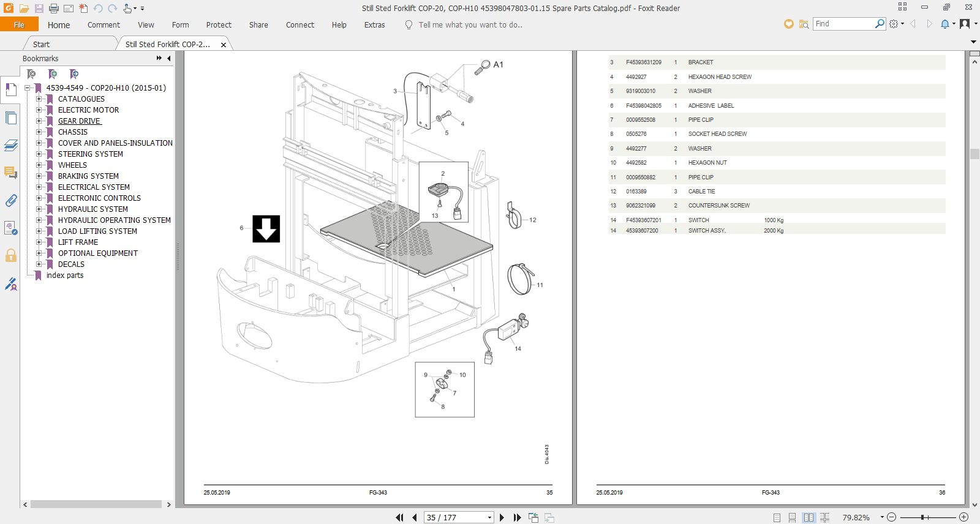Click the add new bookmark icon
This screenshot has width=980, height=524.
tap(53, 74)
